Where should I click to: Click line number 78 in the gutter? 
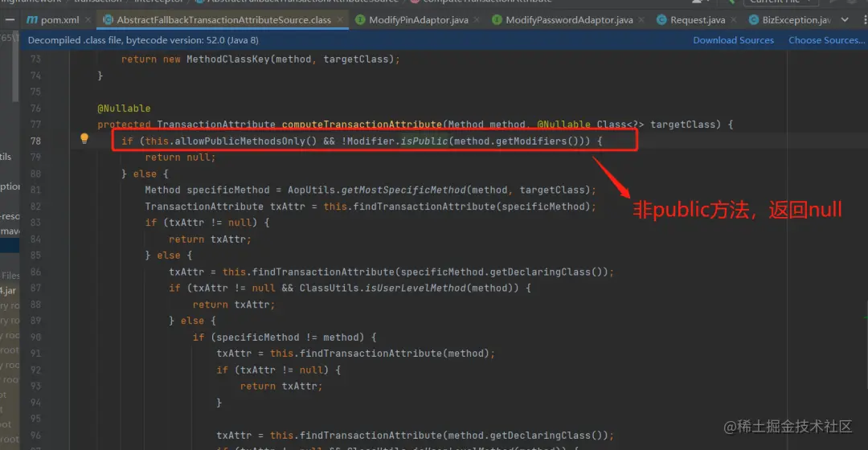pos(35,141)
